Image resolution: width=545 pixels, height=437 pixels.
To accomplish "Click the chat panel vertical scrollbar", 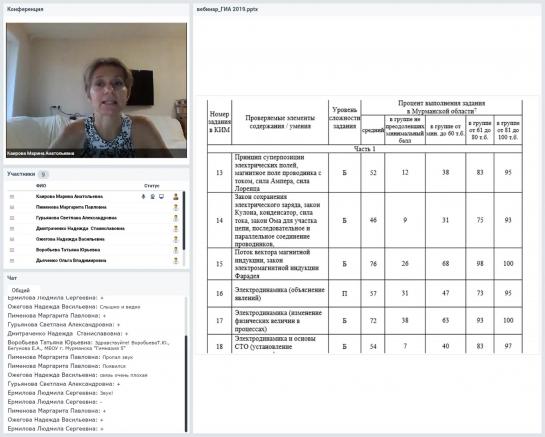I will 186,382.
